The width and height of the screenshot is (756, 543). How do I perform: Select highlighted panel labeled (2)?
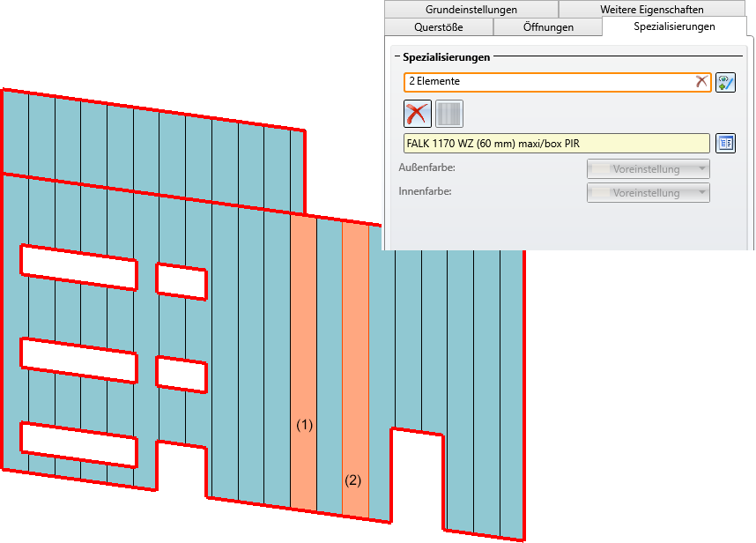(x=355, y=370)
